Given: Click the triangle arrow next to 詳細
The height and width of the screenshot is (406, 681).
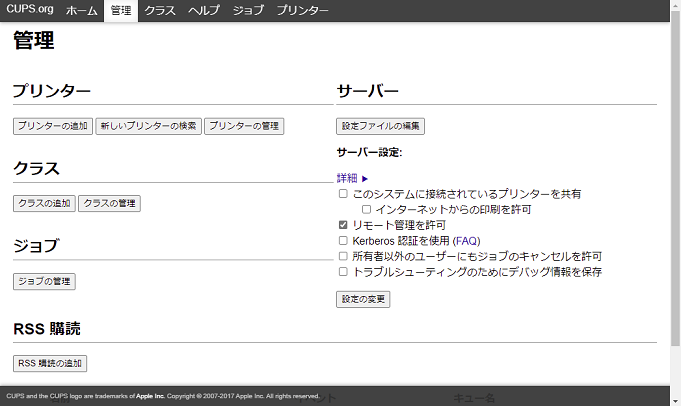Looking at the screenshot, I should point(365,178).
